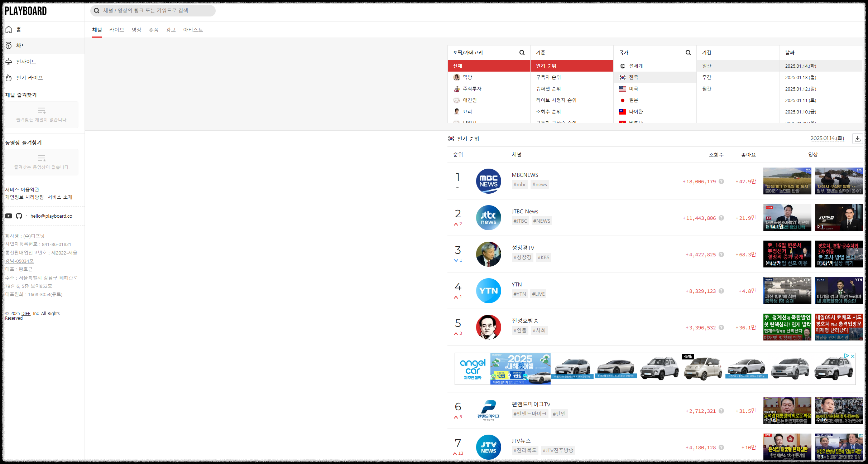Pick the date 2025.01.13 (월) from the list
The image size is (868, 464).
(x=800, y=77)
